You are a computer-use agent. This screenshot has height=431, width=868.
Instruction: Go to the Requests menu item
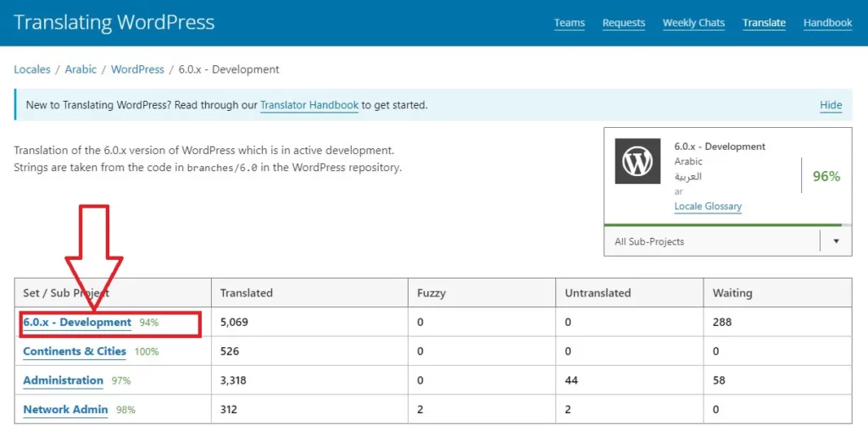(624, 23)
